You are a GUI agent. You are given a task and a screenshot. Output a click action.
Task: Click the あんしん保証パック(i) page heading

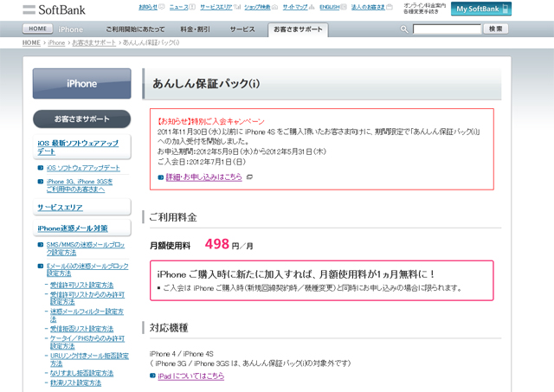click(x=206, y=84)
